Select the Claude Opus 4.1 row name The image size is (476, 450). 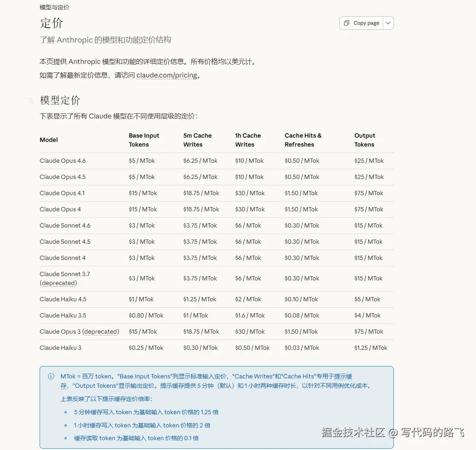click(62, 193)
